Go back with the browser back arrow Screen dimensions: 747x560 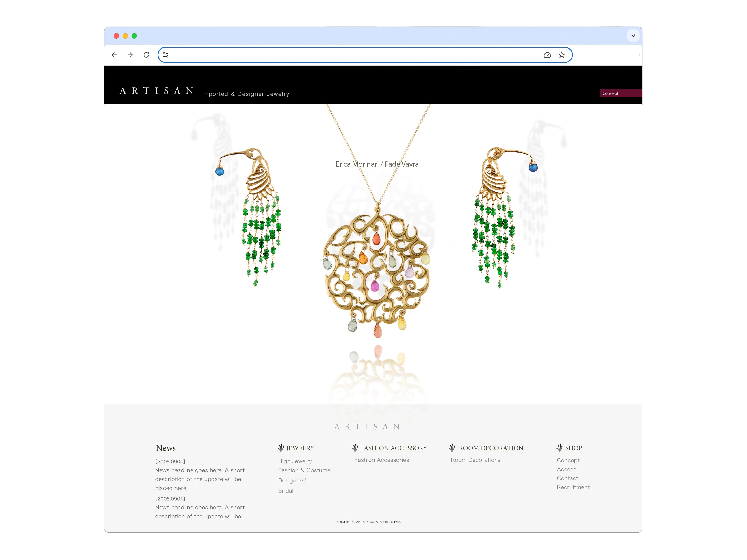click(114, 55)
